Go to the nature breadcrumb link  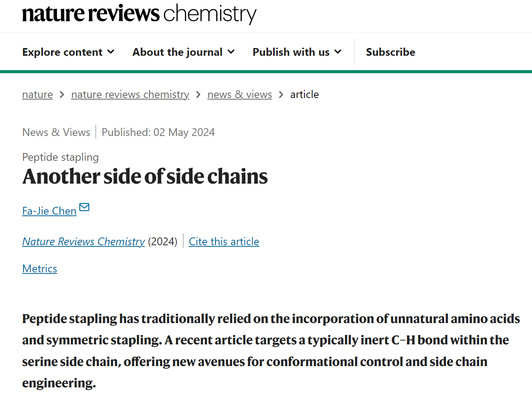(x=38, y=95)
